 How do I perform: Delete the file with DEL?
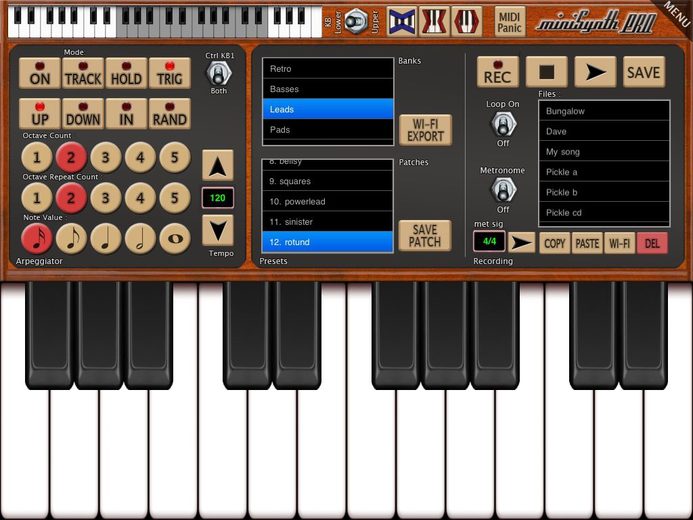pyautogui.click(x=652, y=243)
